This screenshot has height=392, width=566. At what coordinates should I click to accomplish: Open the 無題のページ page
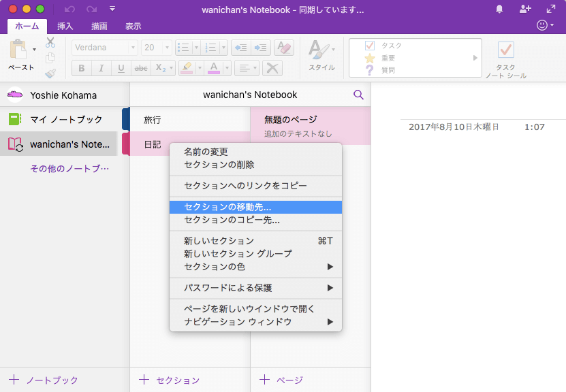tap(311, 126)
